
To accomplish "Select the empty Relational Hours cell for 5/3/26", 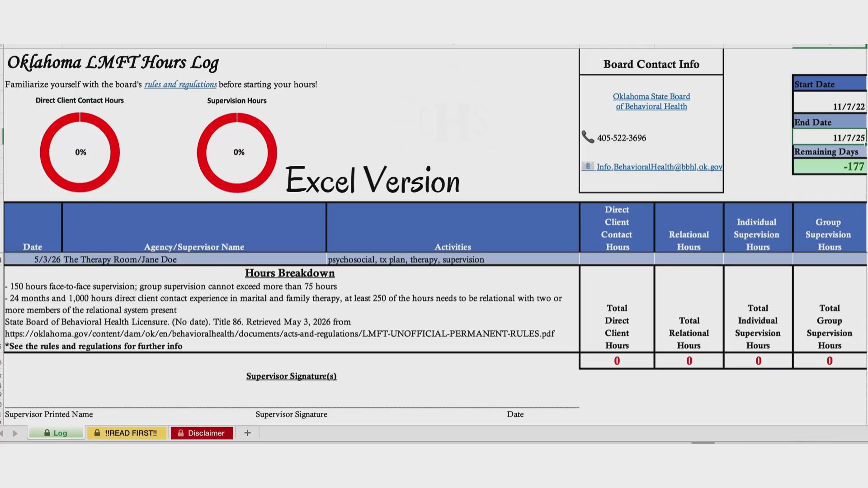I will (x=689, y=259).
